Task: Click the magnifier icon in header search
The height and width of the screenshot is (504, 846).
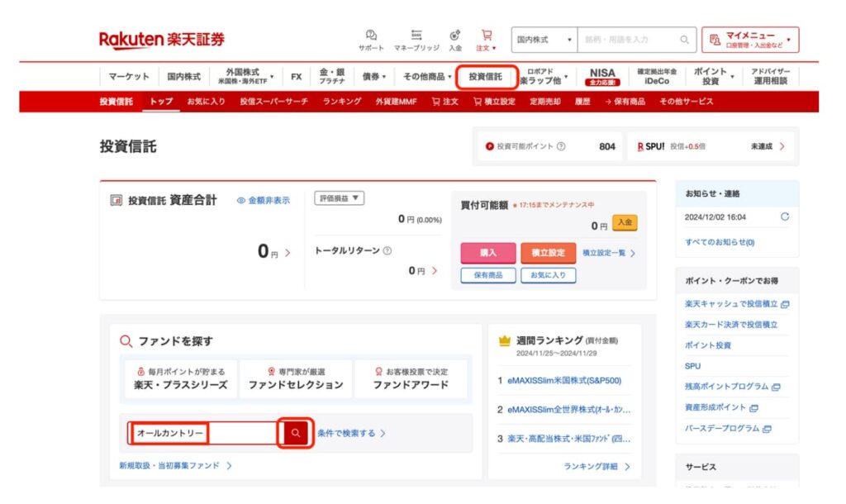Action: click(x=684, y=40)
